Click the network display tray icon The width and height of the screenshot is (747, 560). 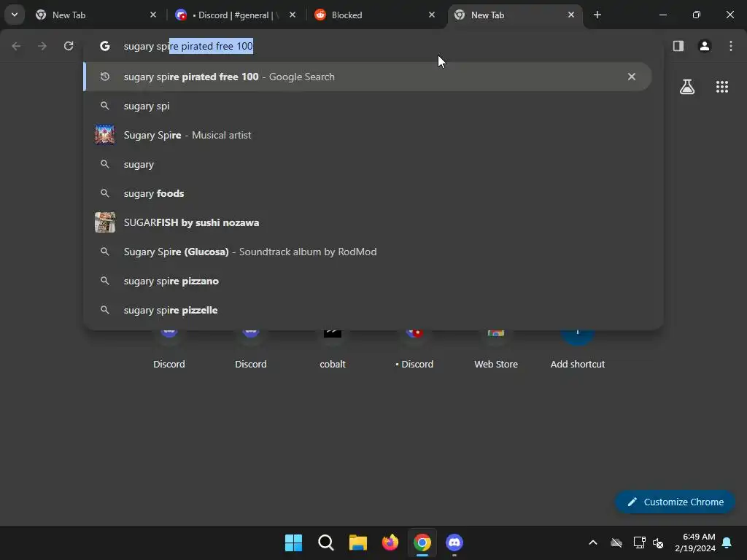coord(639,542)
